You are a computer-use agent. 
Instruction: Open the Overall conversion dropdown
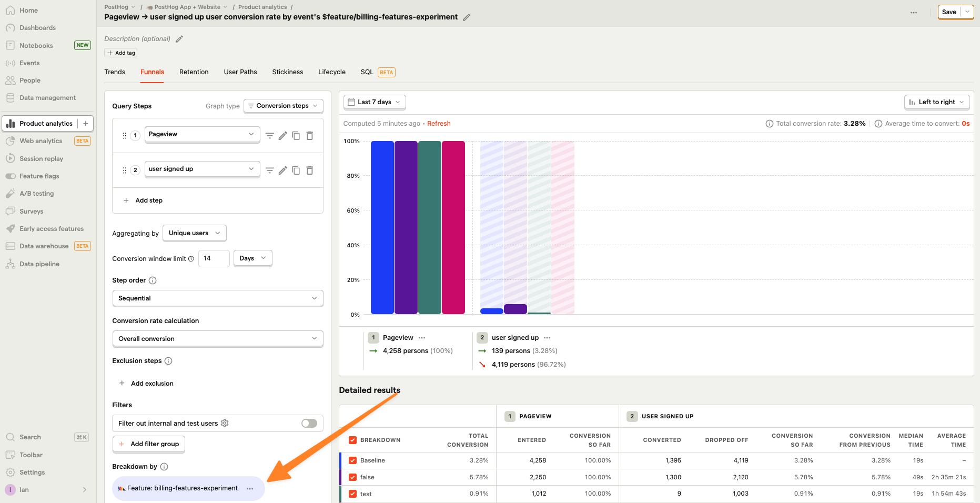click(218, 339)
